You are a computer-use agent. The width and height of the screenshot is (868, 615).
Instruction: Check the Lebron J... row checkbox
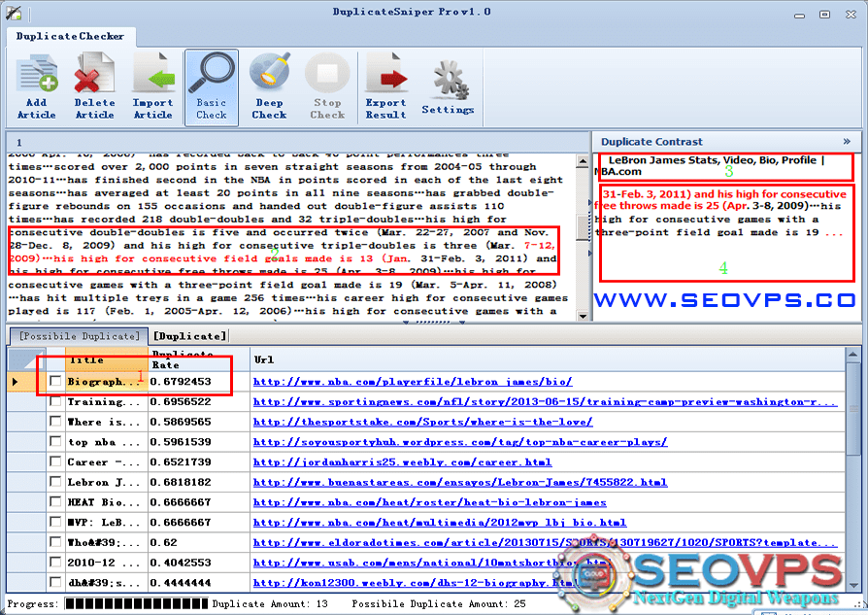click(55, 481)
